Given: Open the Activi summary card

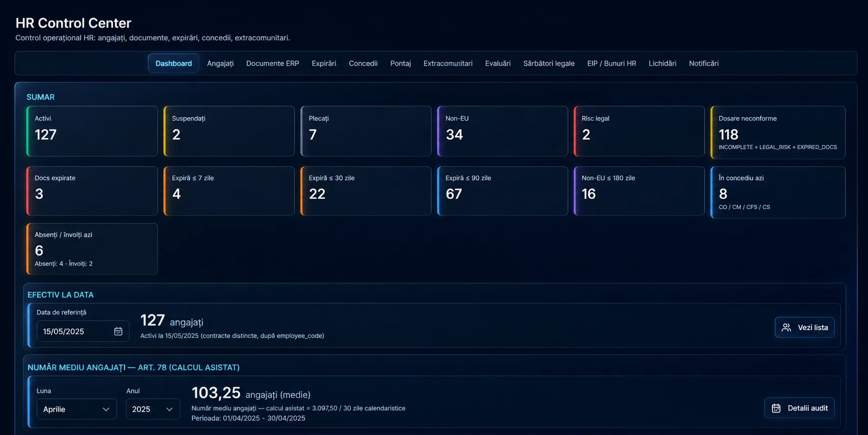Looking at the screenshot, I should pos(92,131).
